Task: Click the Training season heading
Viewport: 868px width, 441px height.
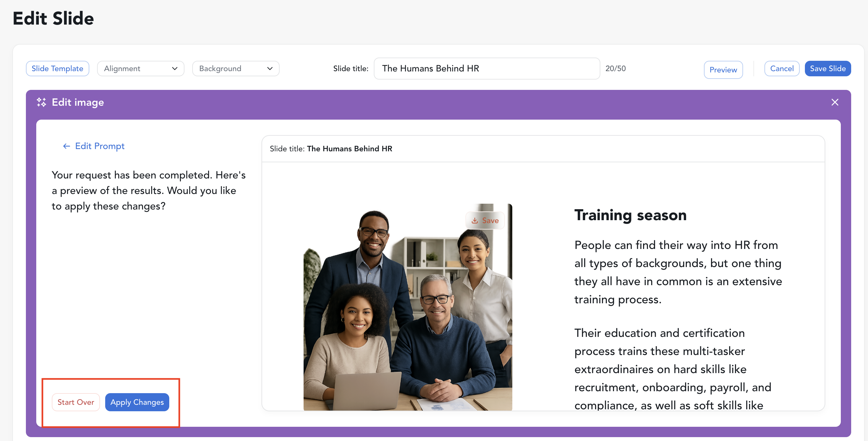Action: (x=630, y=215)
